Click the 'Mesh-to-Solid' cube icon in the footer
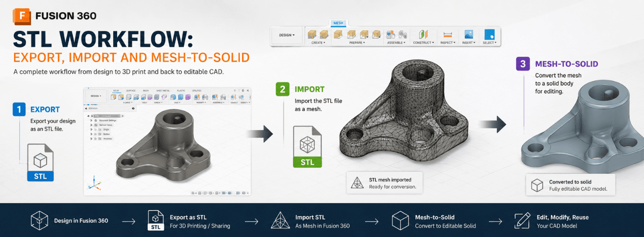Screen dimensions: 644x237 [401, 221]
